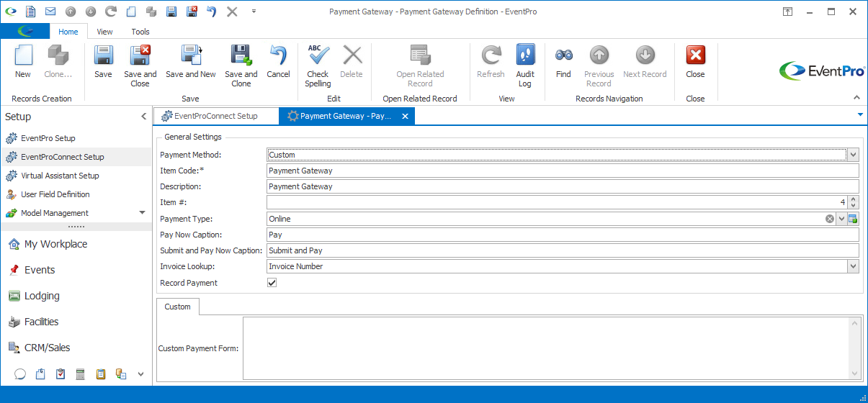Open the database export icon in navigation footer
The width and height of the screenshot is (868, 403).
(121, 374)
